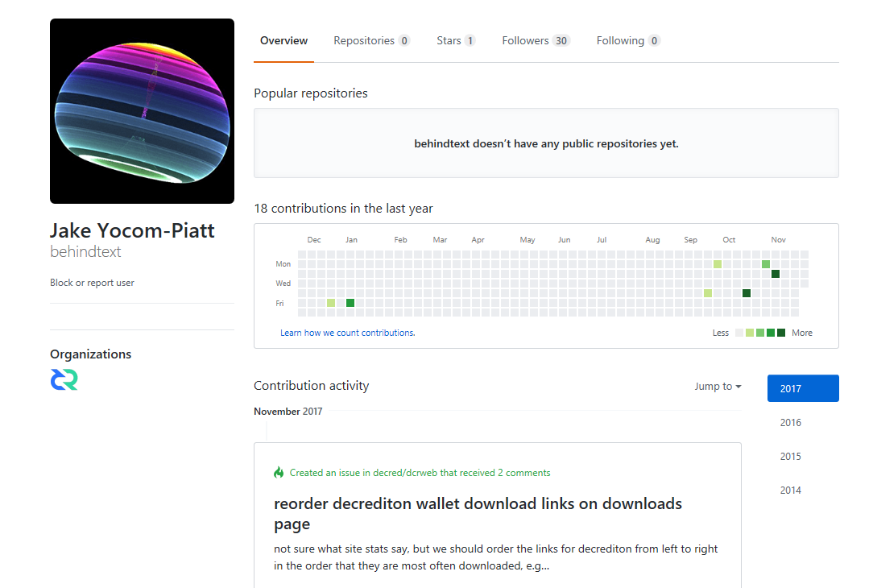Open issue titled reorder decrediton wallet download links
This screenshot has width=873, height=588.
478,513
